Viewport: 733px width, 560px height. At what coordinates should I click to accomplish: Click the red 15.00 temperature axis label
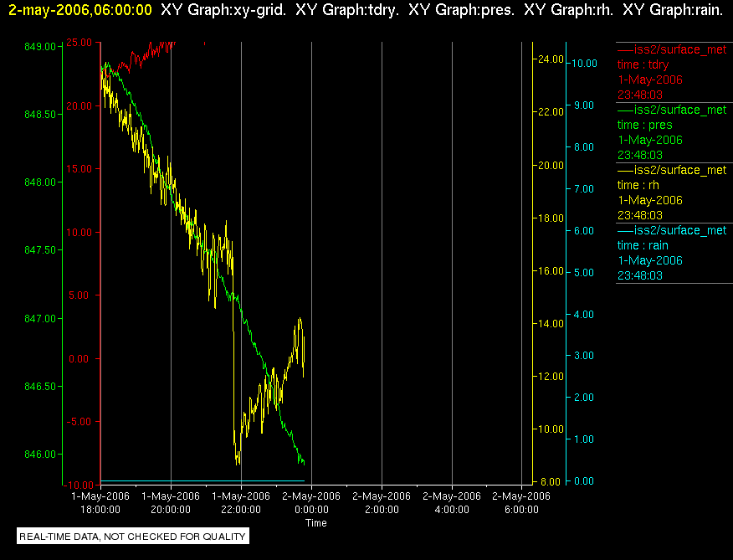(x=79, y=169)
